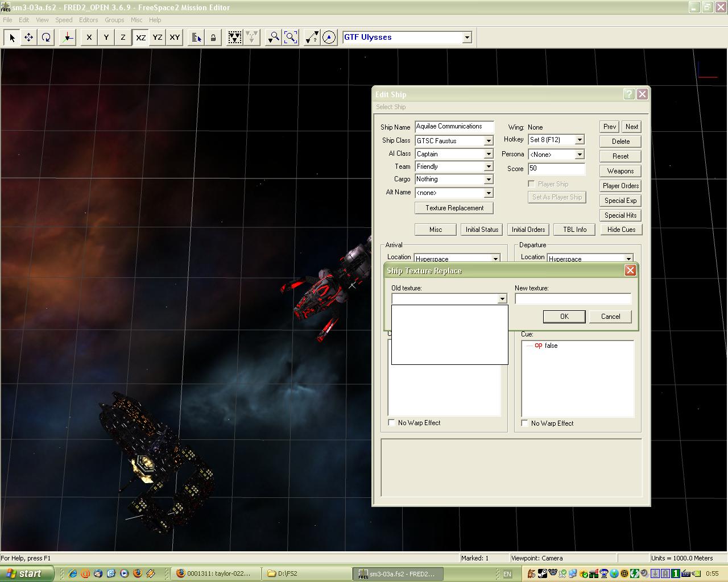Screen dimensions: 728x582
Task: Activate the Select and Move tool
Action: click(x=28, y=38)
